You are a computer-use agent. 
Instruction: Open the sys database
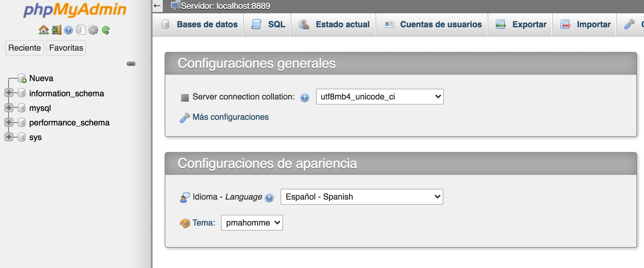point(35,137)
